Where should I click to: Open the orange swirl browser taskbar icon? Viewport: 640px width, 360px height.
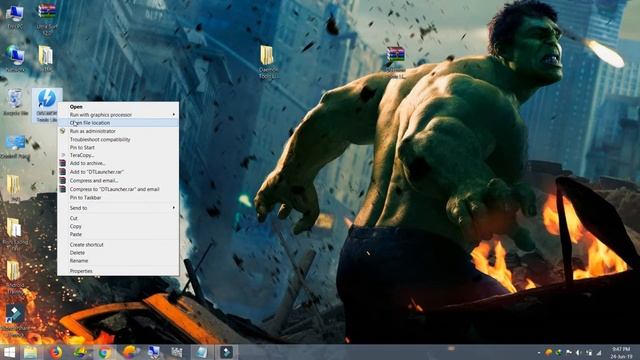130,352
